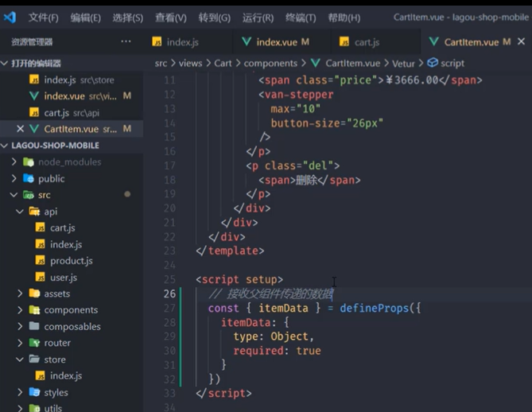Collapse the api folder
This screenshot has height=412, width=532.
[20, 212]
